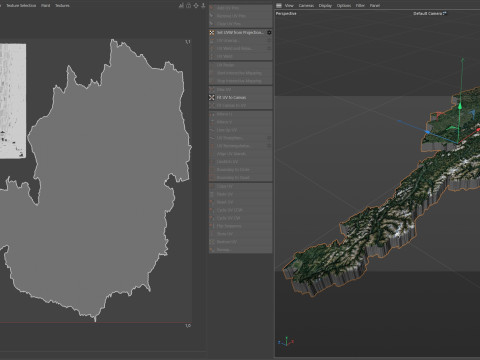Click the Boundary to Quad command

click(240, 178)
